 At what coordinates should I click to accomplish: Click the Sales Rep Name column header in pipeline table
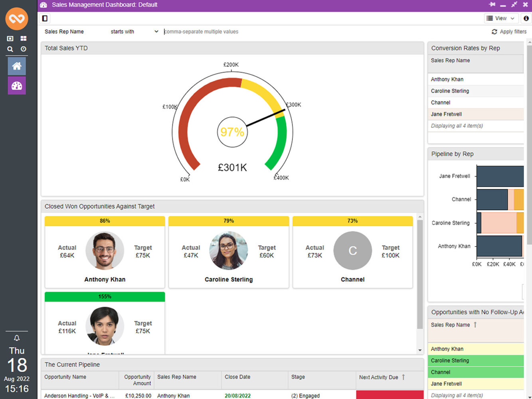(x=177, y=377)
